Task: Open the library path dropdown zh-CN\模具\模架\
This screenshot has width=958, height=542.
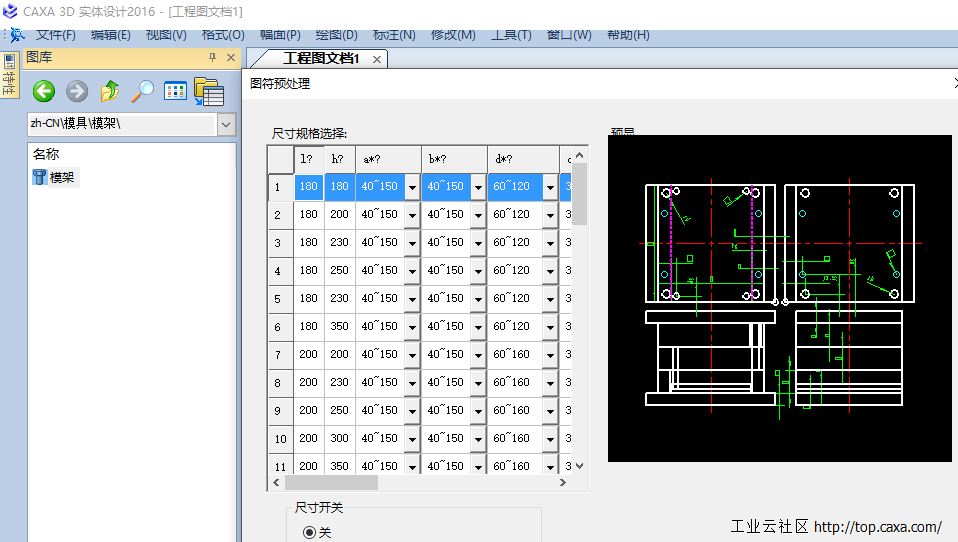Action: [226, 125]
